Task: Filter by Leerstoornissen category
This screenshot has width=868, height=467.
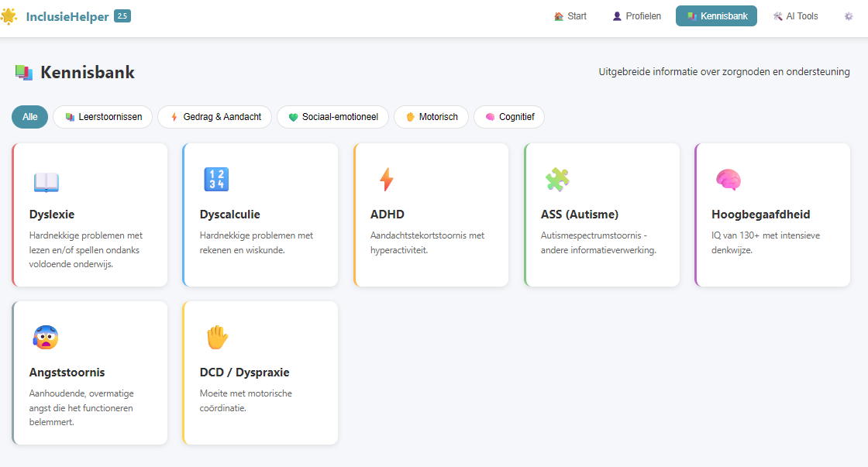Action: pos(103,117)
